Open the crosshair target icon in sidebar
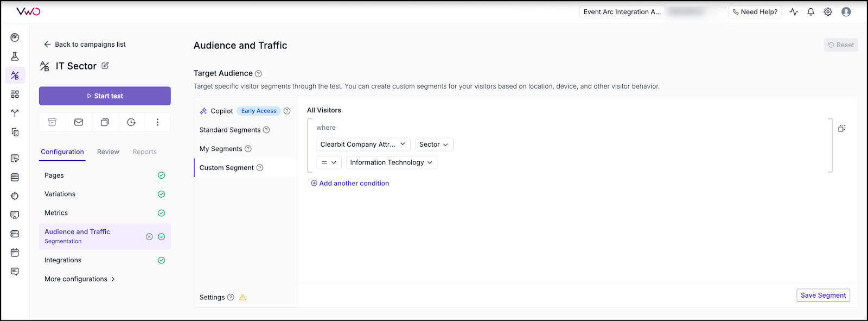 (x=15, y=196)
